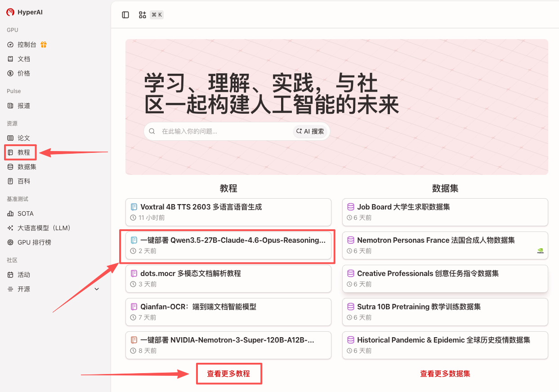Click the 数据集 database icon in sidebar

(10, 167)
